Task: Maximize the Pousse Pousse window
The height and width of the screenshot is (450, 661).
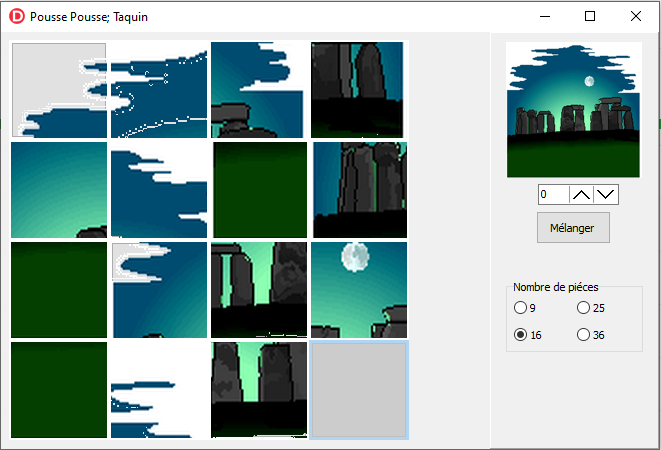Action: click(590, 16)
